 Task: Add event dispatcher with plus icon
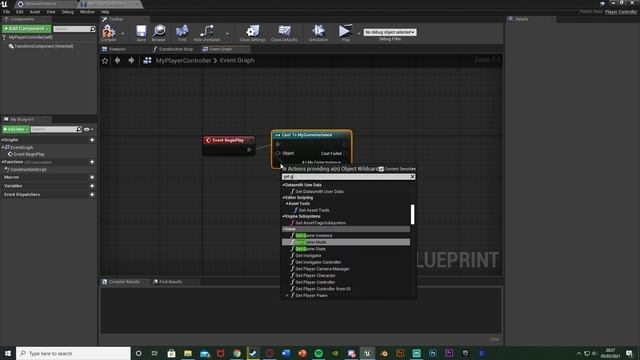pyautogui.click(x=92, y=195)
